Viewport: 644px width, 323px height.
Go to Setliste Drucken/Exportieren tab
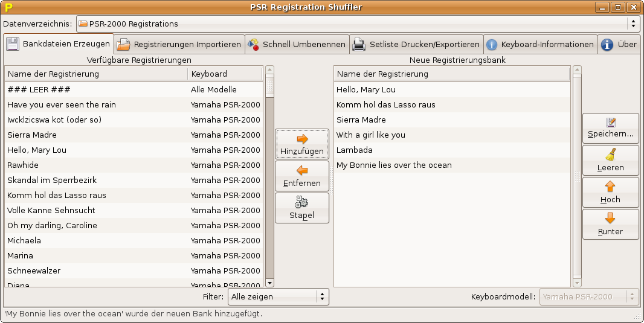coord(417,45)
